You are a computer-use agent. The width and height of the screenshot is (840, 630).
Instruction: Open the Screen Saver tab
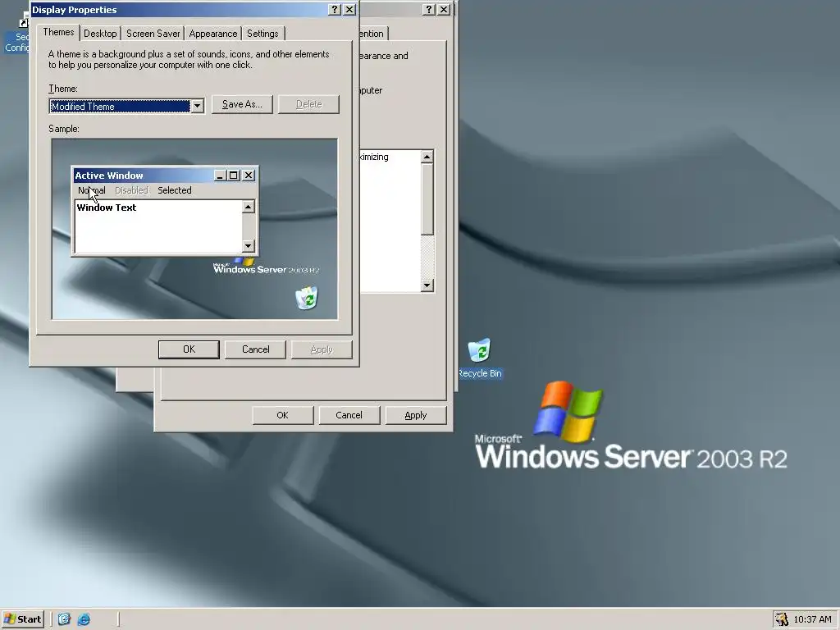coord(153,33)
